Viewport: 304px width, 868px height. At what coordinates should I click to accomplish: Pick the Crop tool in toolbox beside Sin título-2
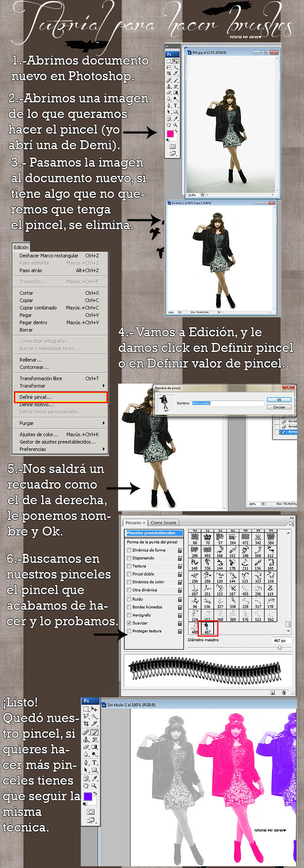86,723
